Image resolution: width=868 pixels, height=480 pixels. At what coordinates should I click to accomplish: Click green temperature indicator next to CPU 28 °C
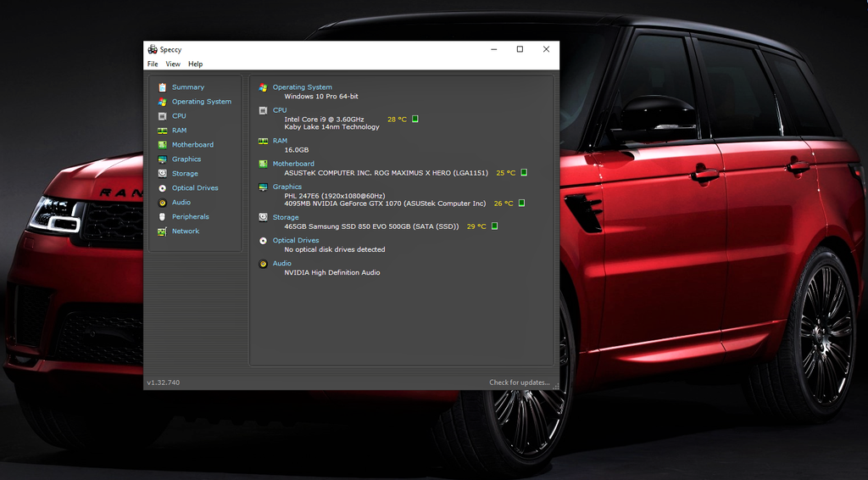pyautogui.click(x=415, y=119)
